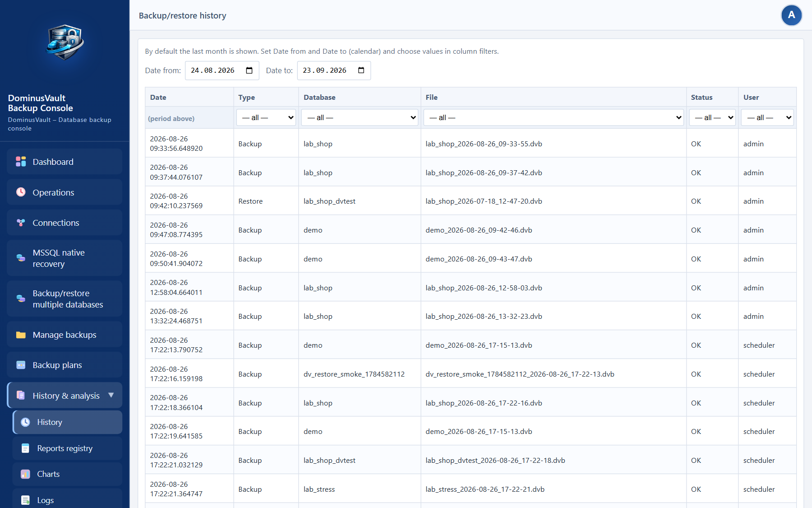
Task: Click the Connections nodes icon
Action: (21, 223)
